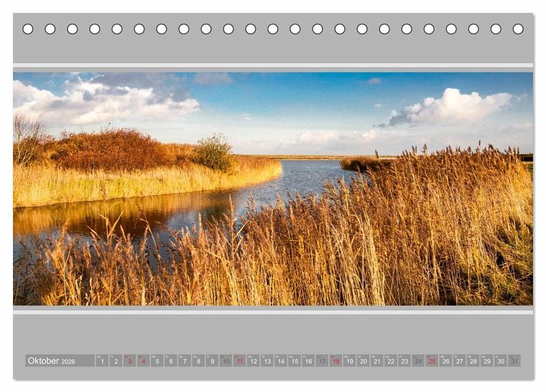Click day 22 in the calendar strip
This screenshot has width=546, height=392.
point(391,361)
